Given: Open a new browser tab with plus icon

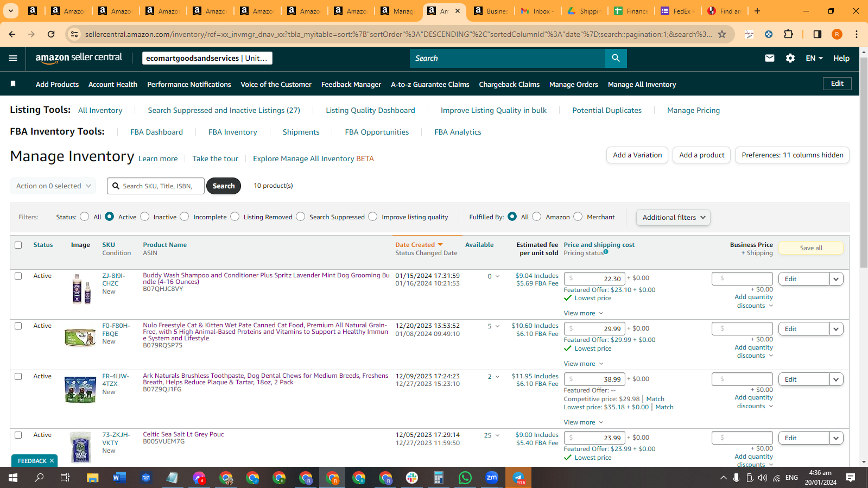Looking at the screenshot, I should tap(757, 11).
